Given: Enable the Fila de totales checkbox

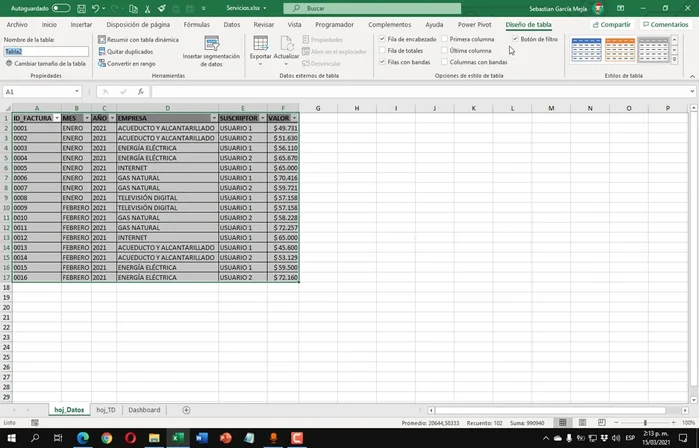Looking at the screenshot, I should pos(383,50).
